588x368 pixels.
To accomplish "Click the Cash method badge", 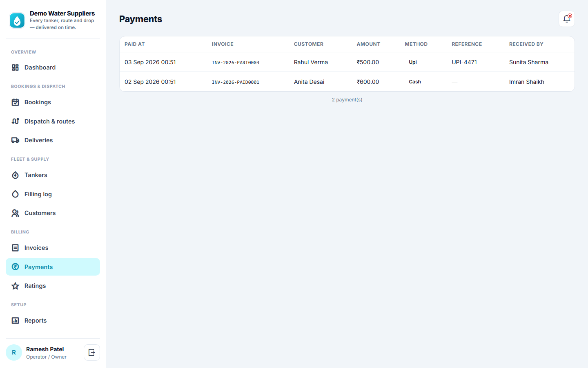I will [415, 82].
